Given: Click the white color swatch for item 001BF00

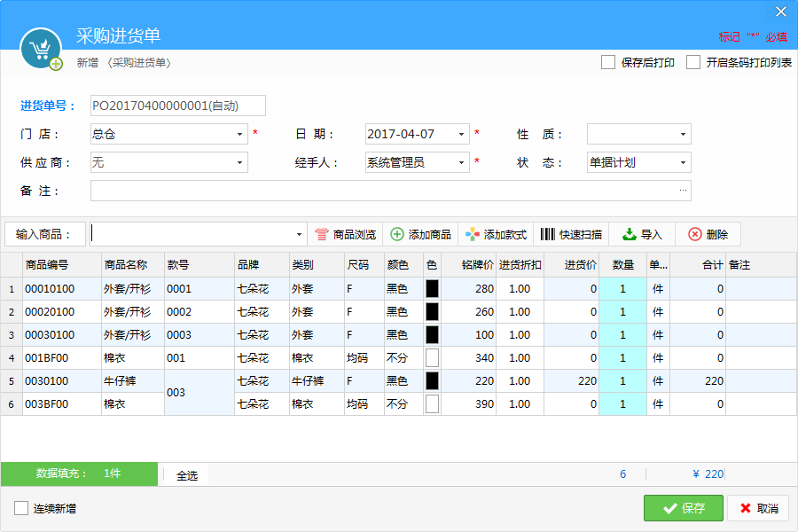Looking at the screenshot, I should click(x=432, y=358).
